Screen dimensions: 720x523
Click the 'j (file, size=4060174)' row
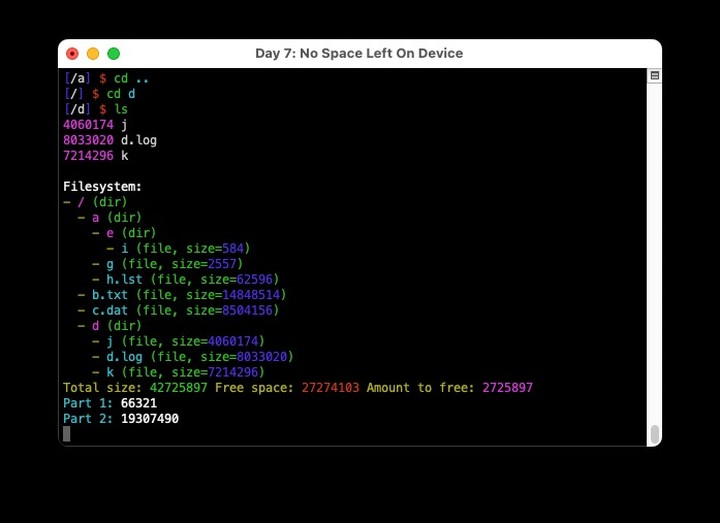coord(178,341)
